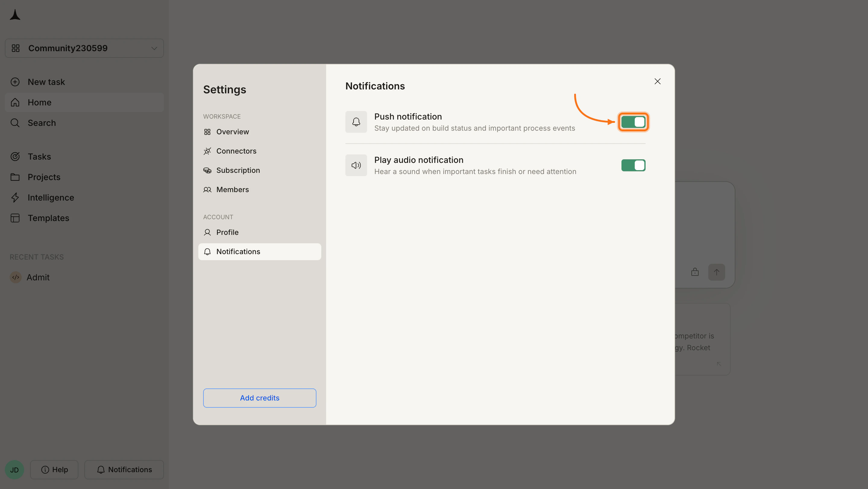Open Notifications button in bottom bar
This screenshot has width=868, height=489.
tap(124, 469)
